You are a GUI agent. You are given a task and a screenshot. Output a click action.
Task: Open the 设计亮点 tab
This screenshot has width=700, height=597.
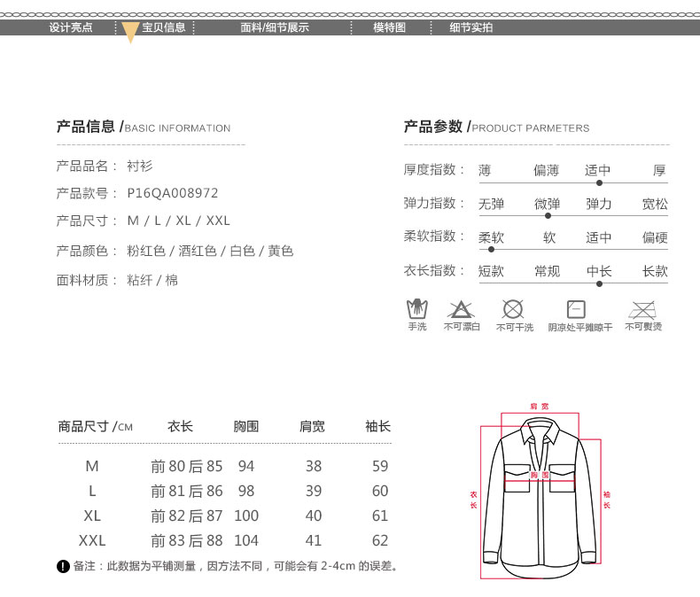(x=71, y=27)
